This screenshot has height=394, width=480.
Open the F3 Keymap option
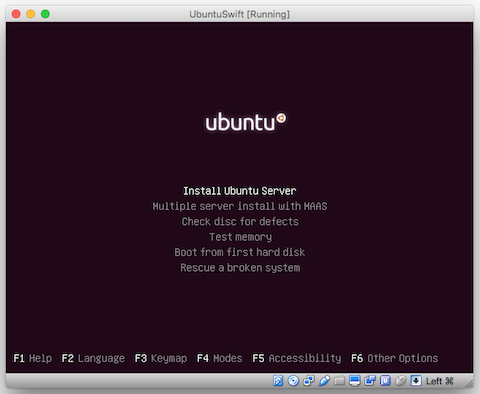[161, 358]
